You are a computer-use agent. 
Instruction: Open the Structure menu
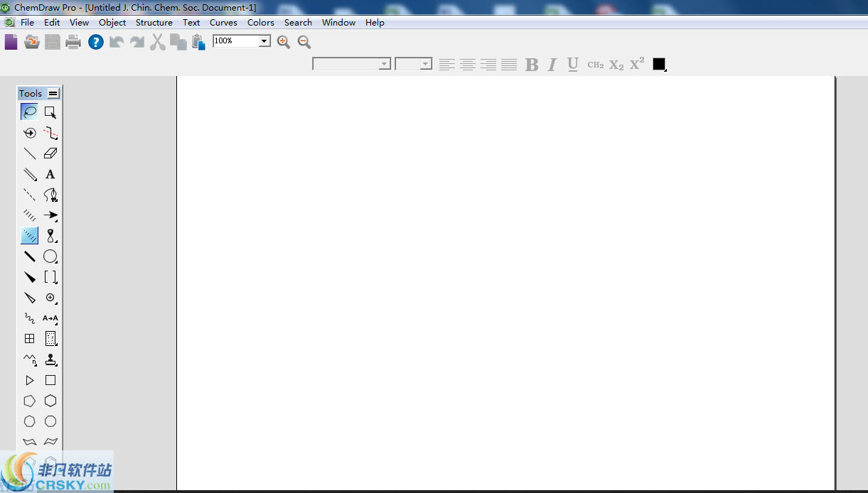pyautogui.click(x=154, y=23)
